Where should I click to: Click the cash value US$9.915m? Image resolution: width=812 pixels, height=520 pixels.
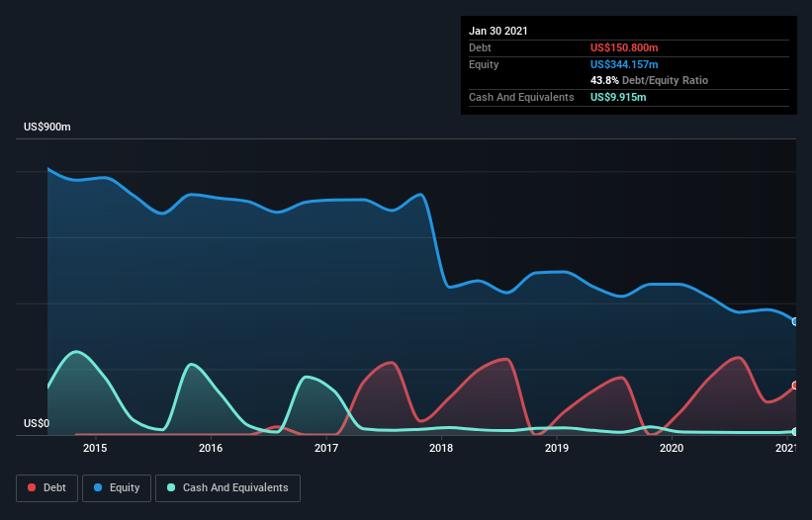(618, 97)
